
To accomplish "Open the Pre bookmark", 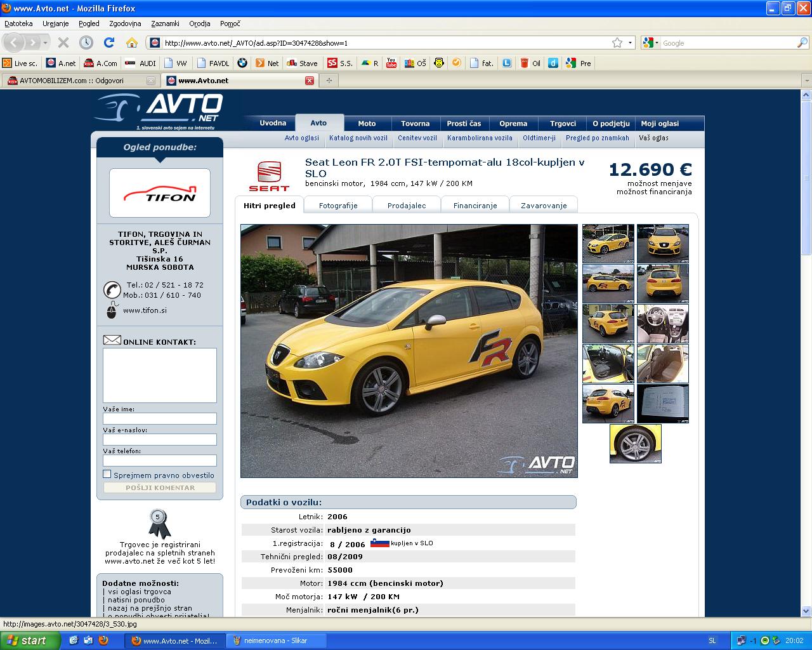I will pos(579,63).
